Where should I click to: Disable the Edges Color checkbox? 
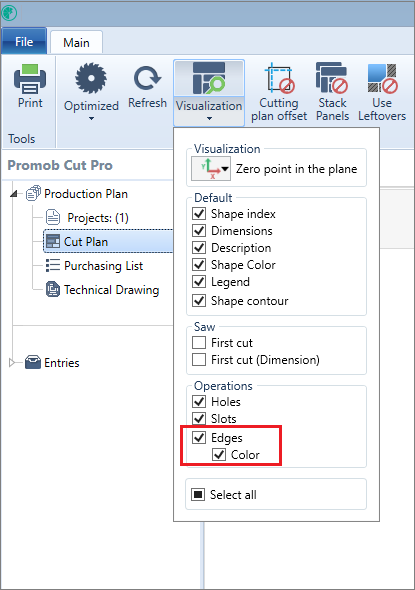(219, 455)
